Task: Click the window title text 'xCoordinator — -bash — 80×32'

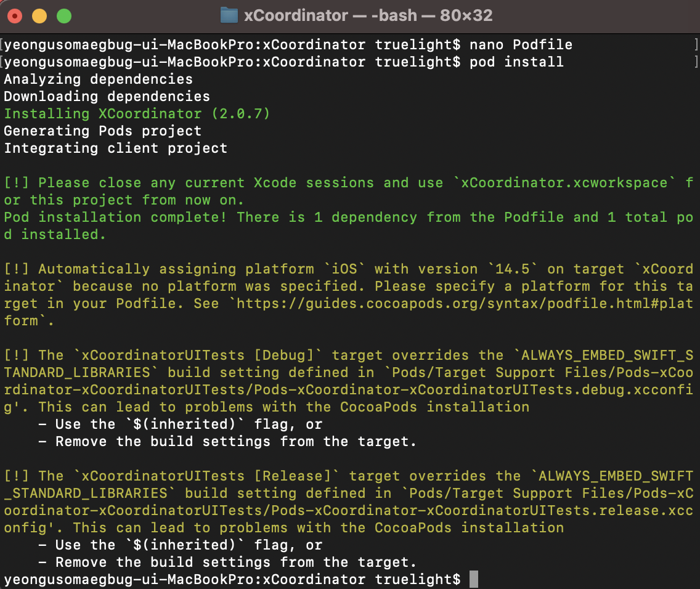Action: click(368, 15)
